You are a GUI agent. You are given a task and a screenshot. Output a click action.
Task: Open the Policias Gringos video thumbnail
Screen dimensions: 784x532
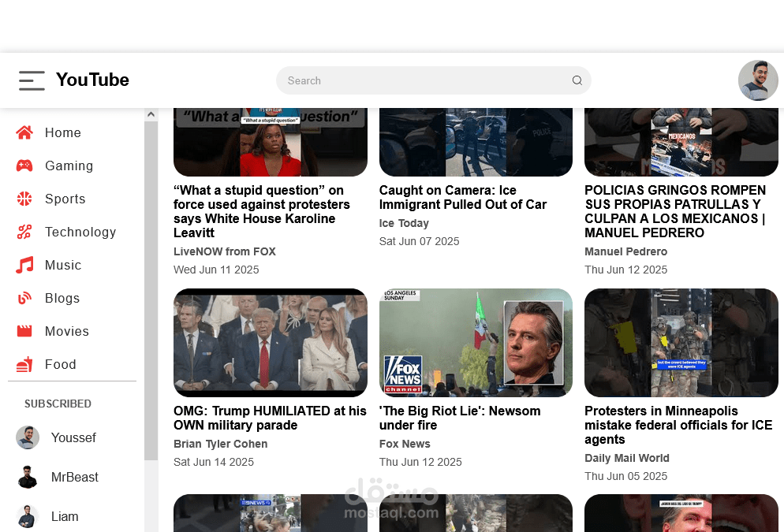(681, 142)
